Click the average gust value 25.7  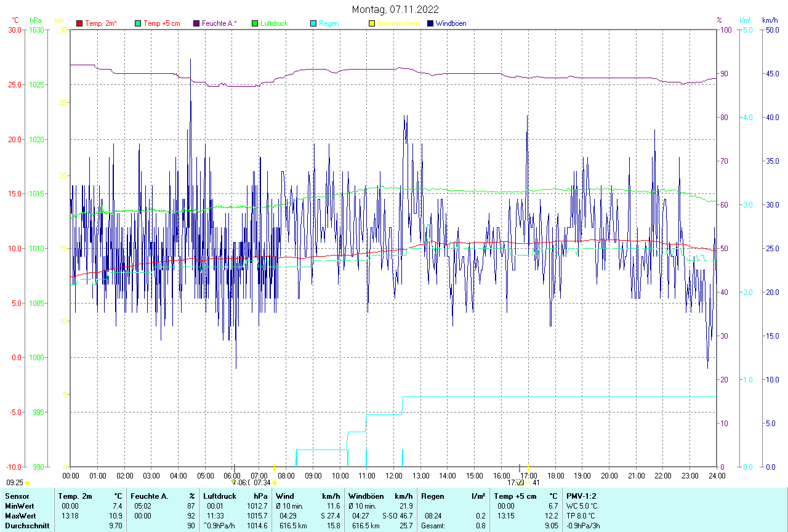pyautogui.click(x=406, y=526)
